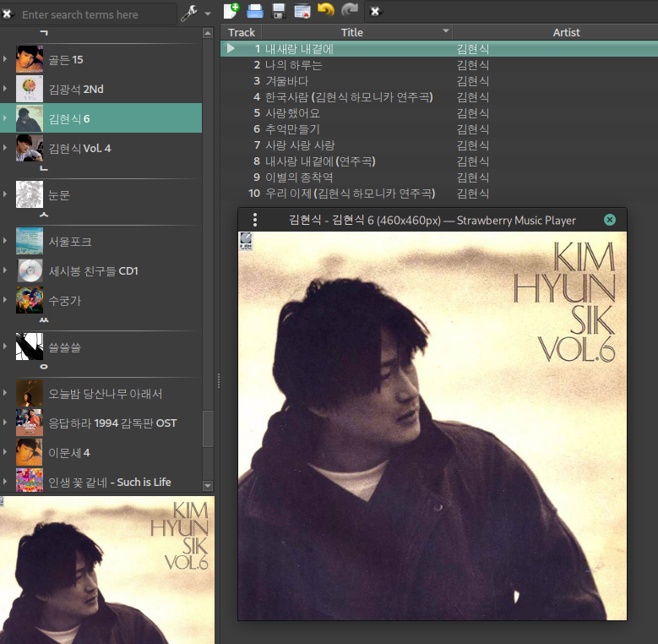Expand the 김현식 Vol. 4 album
This screenshot has height=644, width=658.
tap(5, 148)
